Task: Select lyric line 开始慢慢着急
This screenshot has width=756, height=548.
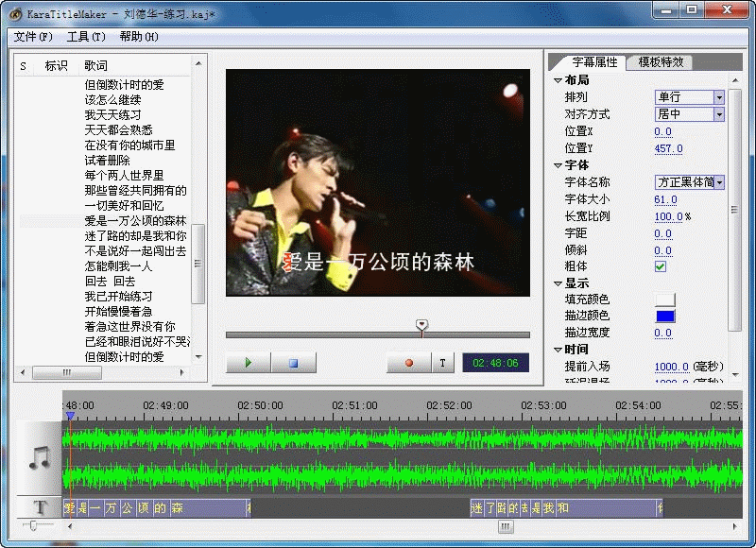Action: click(x=118, y=312)
